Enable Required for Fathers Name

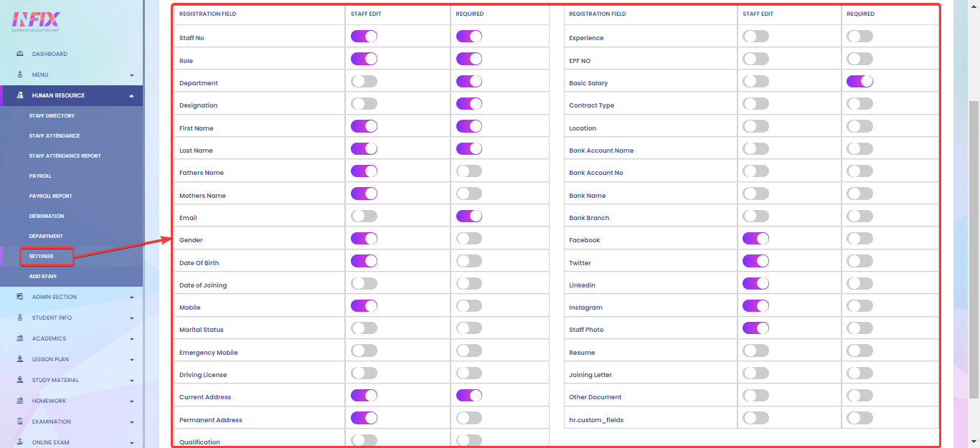(x=469, y=171)
